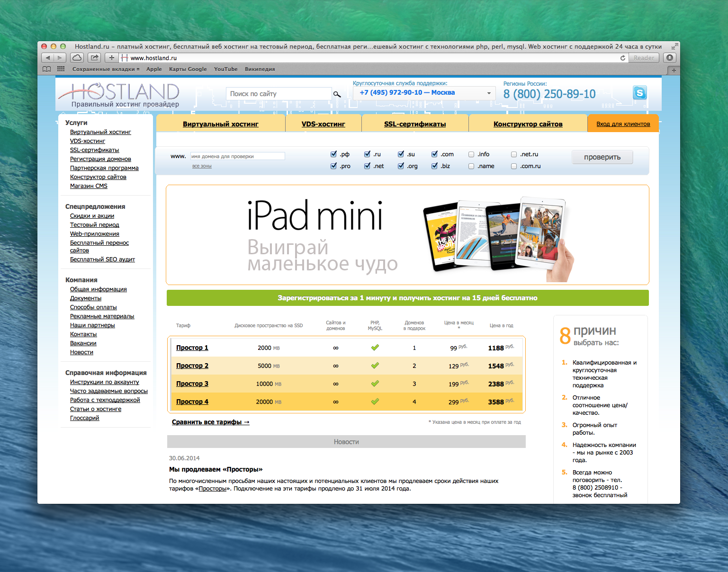Click the все зоны link
The width and height of the screenshot is (728, 572).
coord(202,166)
